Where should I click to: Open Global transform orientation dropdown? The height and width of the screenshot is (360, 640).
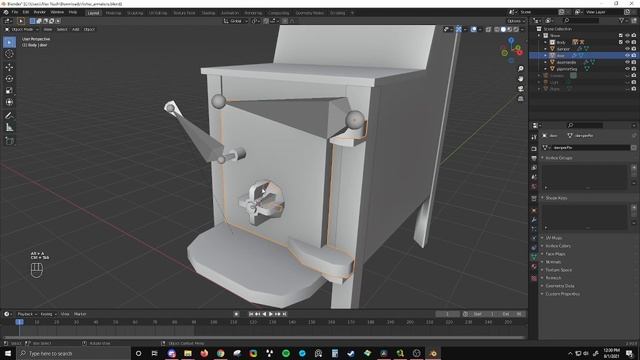pyautogui.click(x=236, y=21)
